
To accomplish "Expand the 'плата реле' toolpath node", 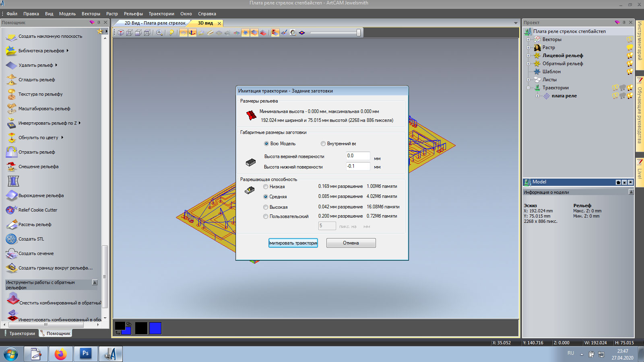I will coord(537,96).
